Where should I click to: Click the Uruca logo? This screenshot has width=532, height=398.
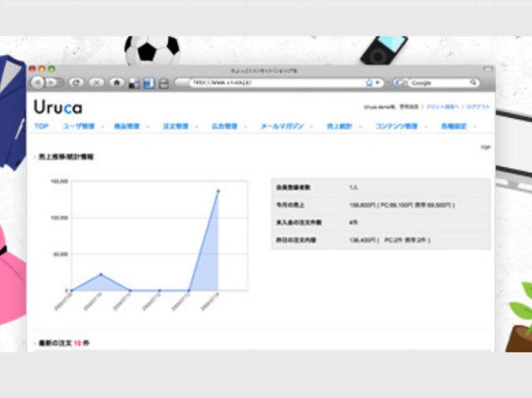(x=58, y=107)
